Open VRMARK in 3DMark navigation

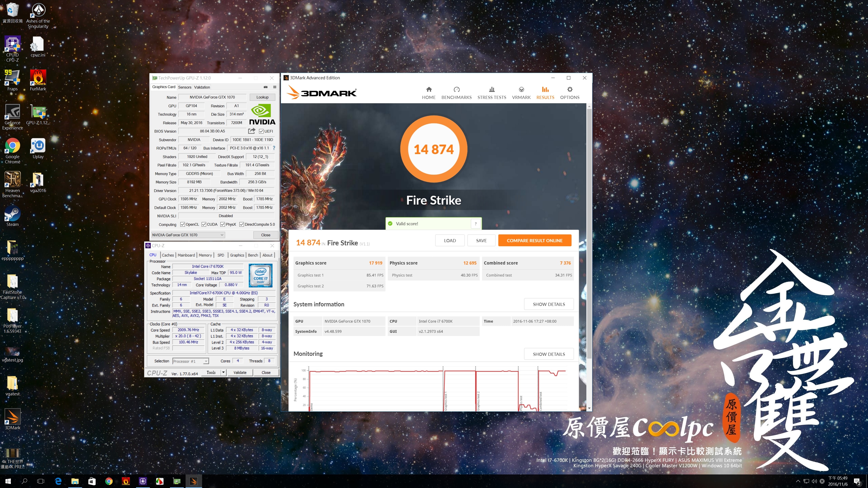521,93
